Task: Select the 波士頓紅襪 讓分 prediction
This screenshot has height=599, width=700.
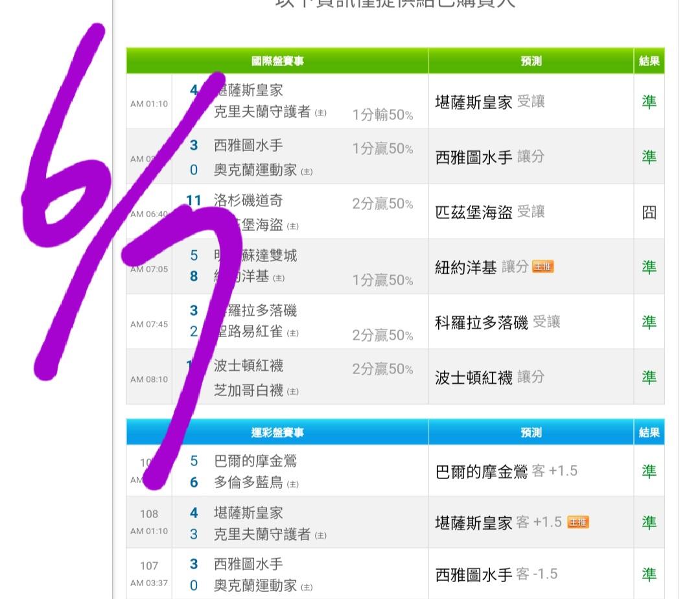Action: coord(490,377)
